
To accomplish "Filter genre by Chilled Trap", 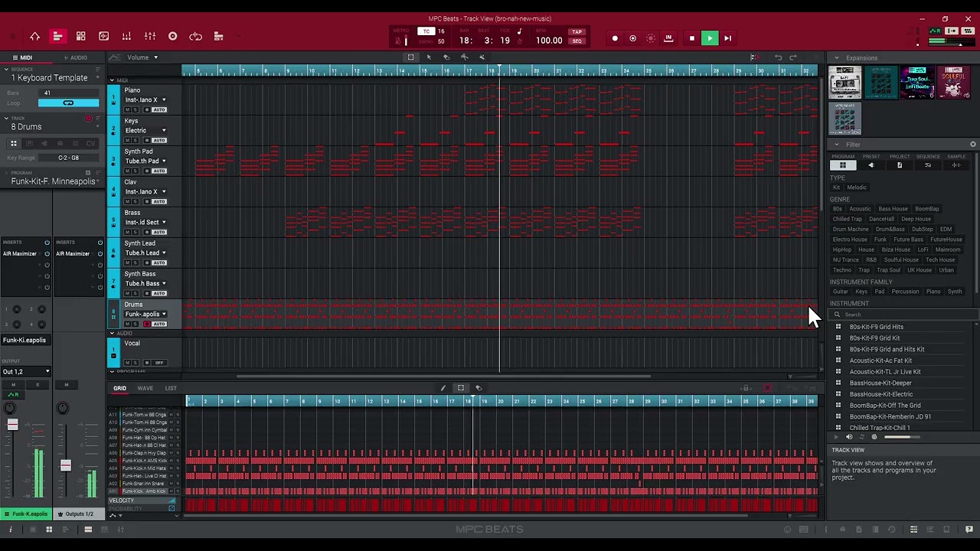I will 847,219.
